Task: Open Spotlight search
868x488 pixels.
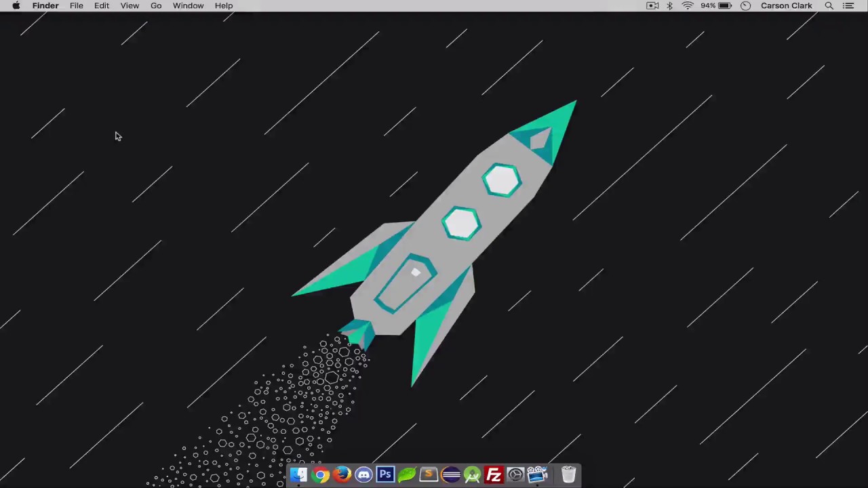Action: (829, 5)
